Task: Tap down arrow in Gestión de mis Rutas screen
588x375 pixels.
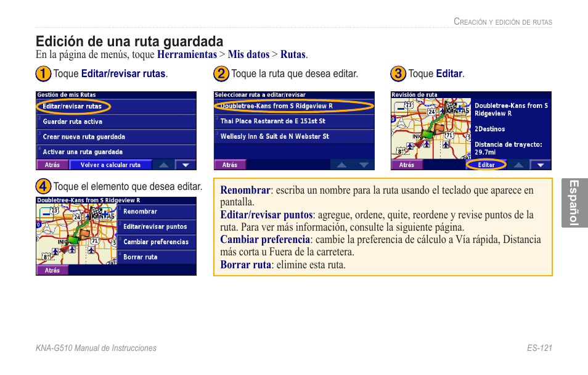Action: click(186, 165)
